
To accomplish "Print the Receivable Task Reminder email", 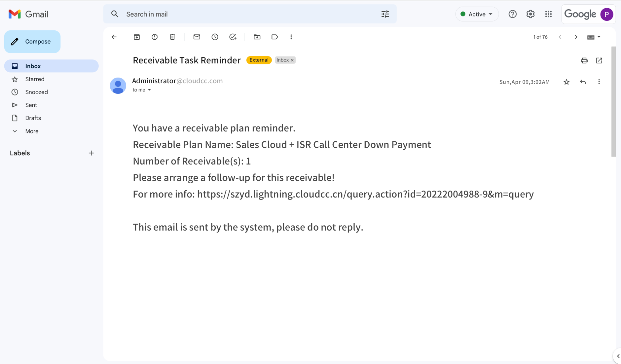I will [584, 60].
